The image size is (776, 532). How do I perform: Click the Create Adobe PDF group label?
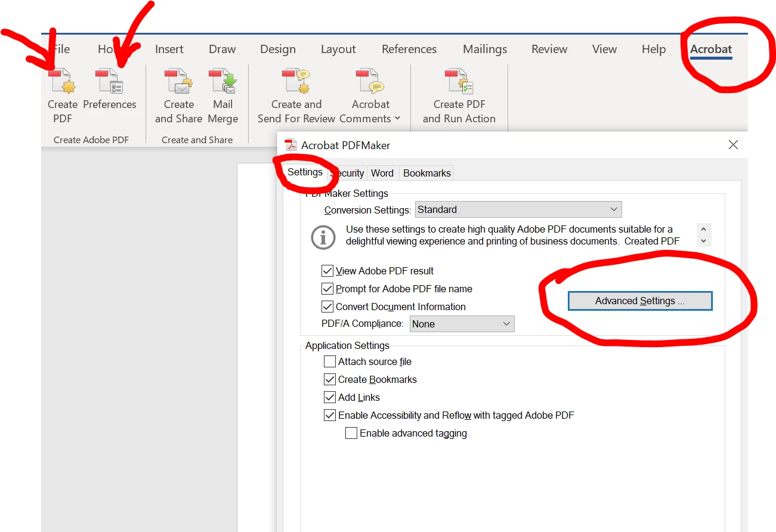pyautogui.click(x=91, y=140)
